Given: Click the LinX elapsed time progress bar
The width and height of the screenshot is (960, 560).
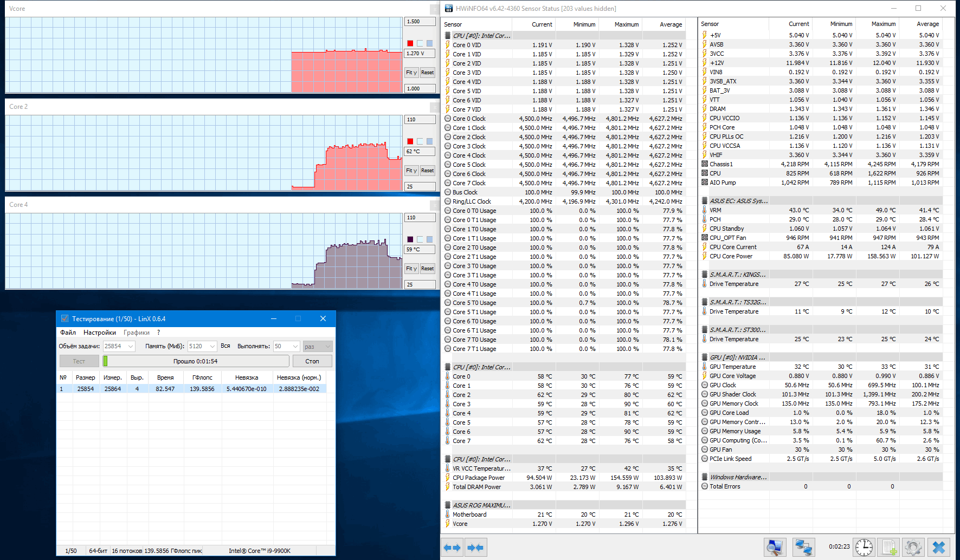Looking at the screenshot, I should [196, 361].
